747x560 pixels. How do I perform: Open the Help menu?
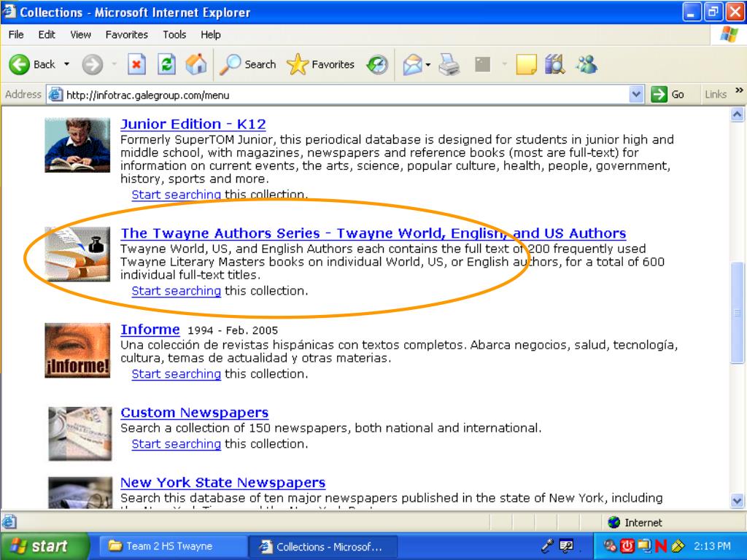[211, 35]
